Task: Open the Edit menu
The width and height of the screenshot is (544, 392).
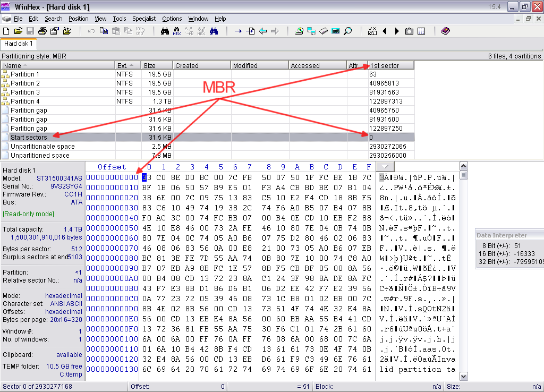Action: pyautogui.click(x=33, y=19)
